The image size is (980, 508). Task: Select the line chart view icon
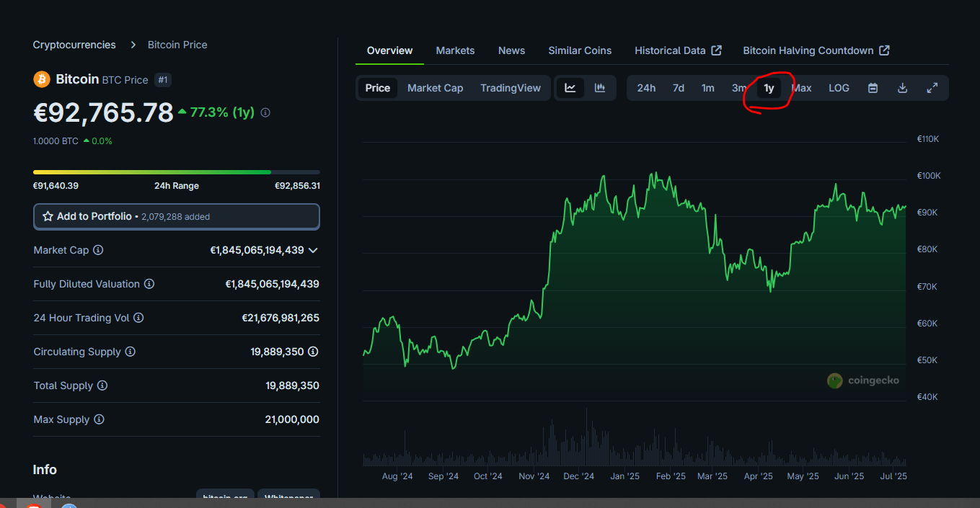pyautogui.click(x=570, y=88)
